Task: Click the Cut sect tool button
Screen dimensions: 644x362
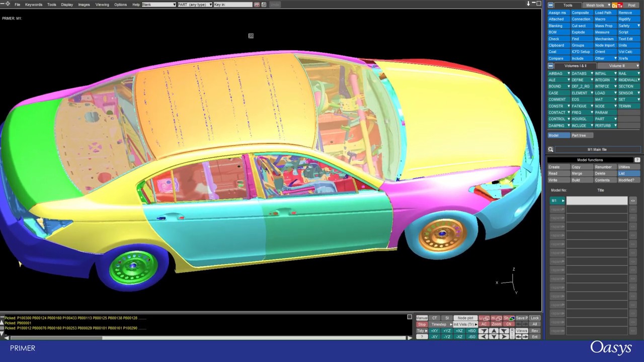Action: click(582, 26)
